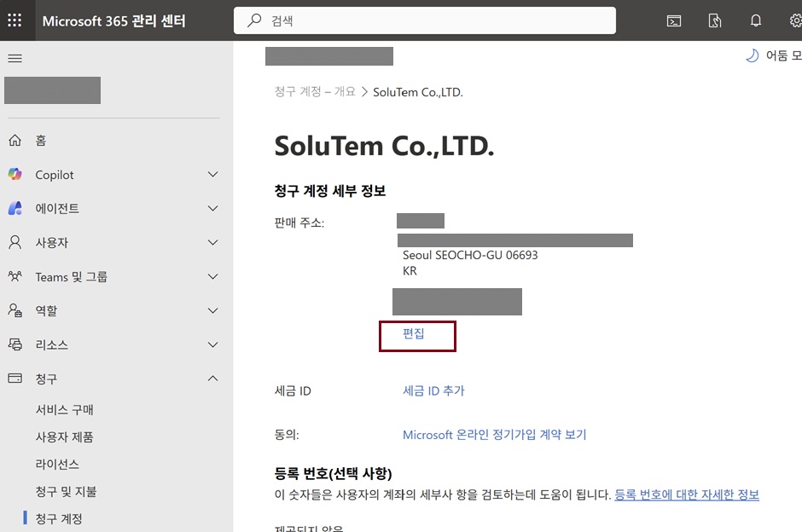Screen dimensions: 802x532
Task: Collapse the navigation with hamburger icon
Action: point(15,58)
